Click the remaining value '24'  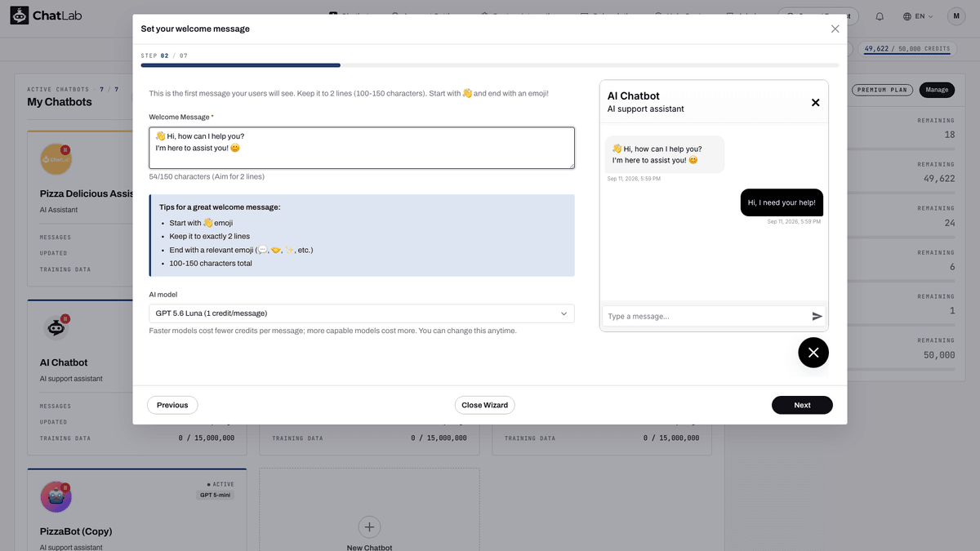(949, 223)
